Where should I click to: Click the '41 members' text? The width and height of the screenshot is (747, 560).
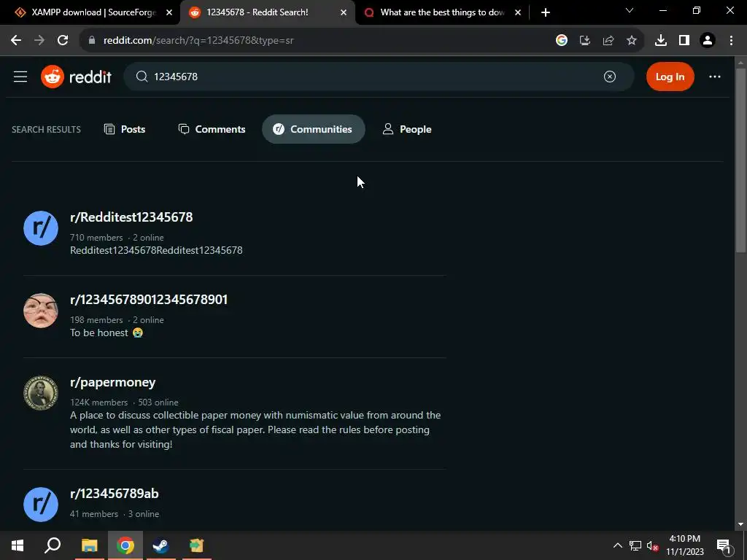94,514
